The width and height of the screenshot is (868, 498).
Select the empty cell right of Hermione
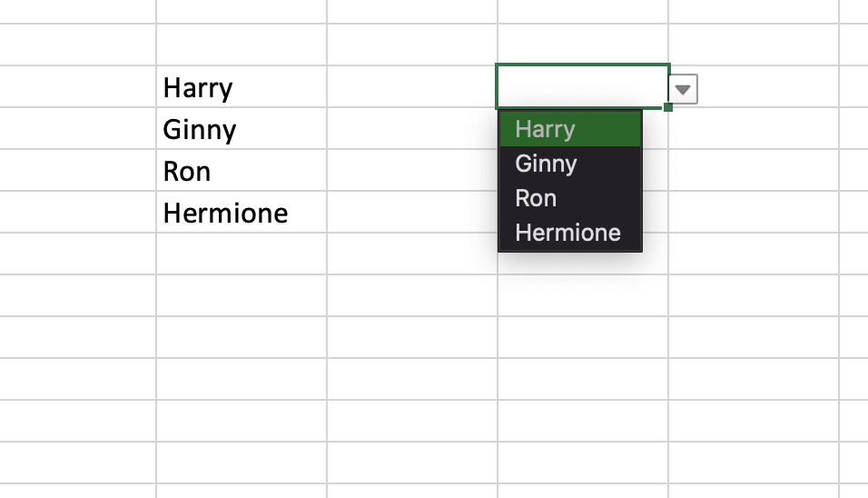pos(412,212)
